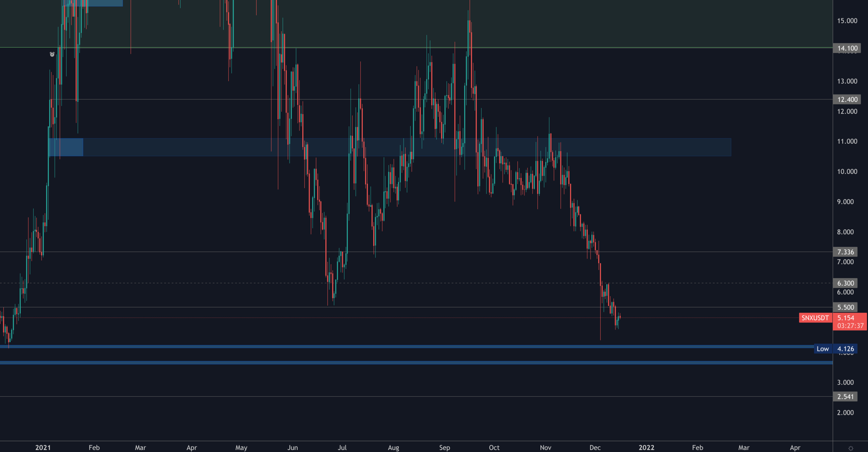Open chart settings gear in bottom-right corner
This screenshot has width=868, height=452.
tap(851, 448)
